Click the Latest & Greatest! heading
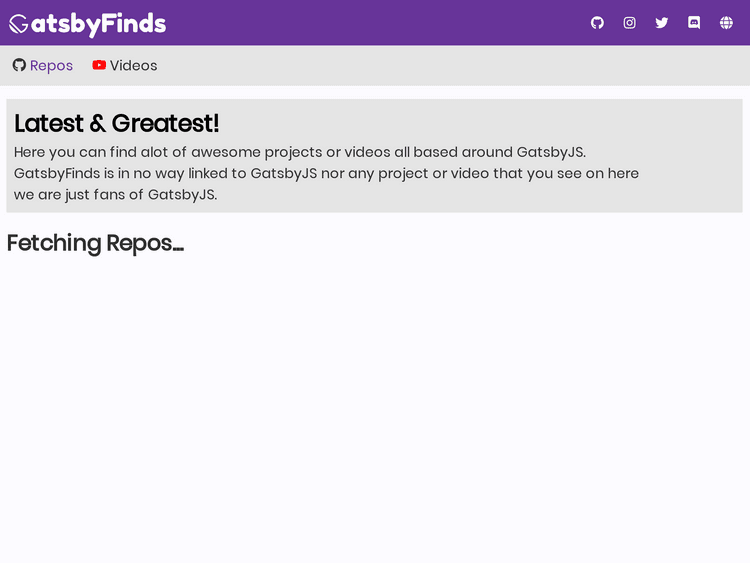 [117, 123]
